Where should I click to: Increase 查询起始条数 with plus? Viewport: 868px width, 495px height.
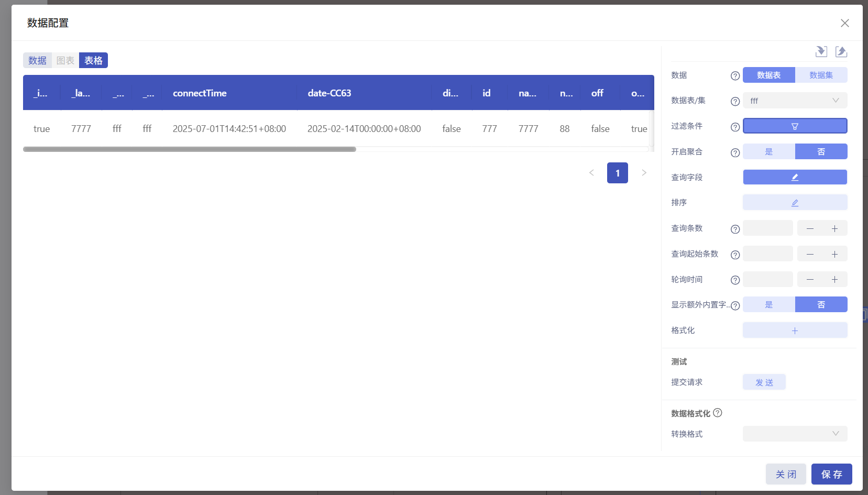point(834,254)
